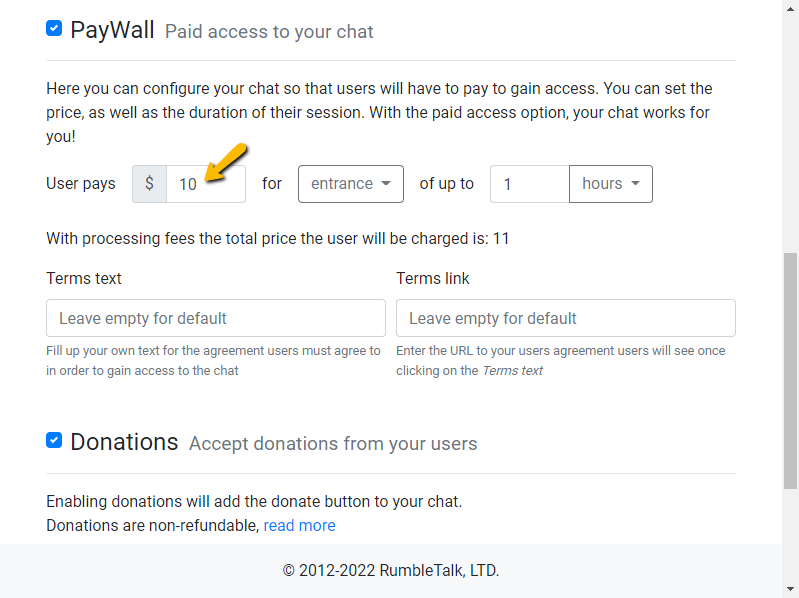This screenshot has width=799, height=598.
Task: Click the Terms text label
Action: pos(84,279)
